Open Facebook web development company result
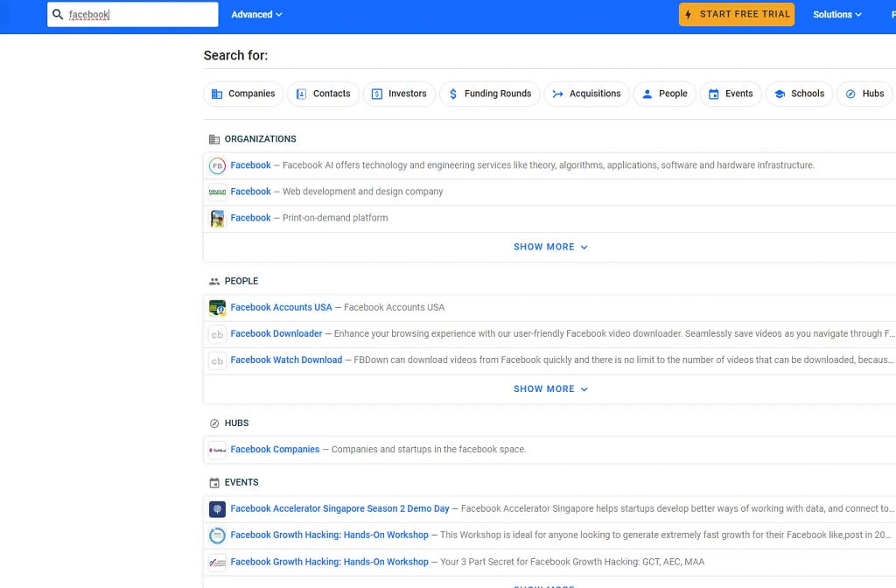This screenshot has height=588, width=896. pos(250,192)
